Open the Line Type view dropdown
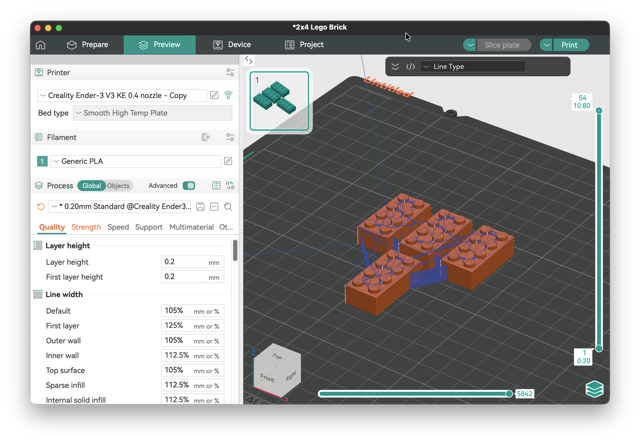The image size is (640, 444). pos(473,67)
